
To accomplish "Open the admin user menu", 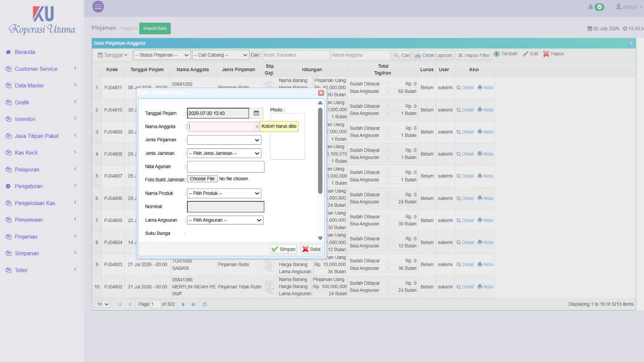I will (x=629, y=7).
